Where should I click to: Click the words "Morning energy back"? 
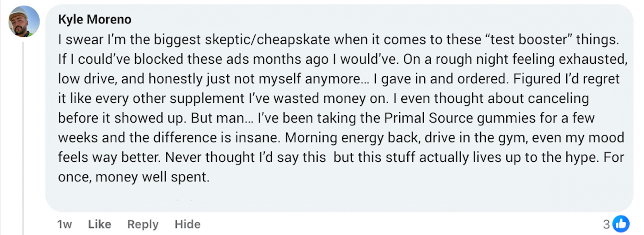tap(342, 138)
